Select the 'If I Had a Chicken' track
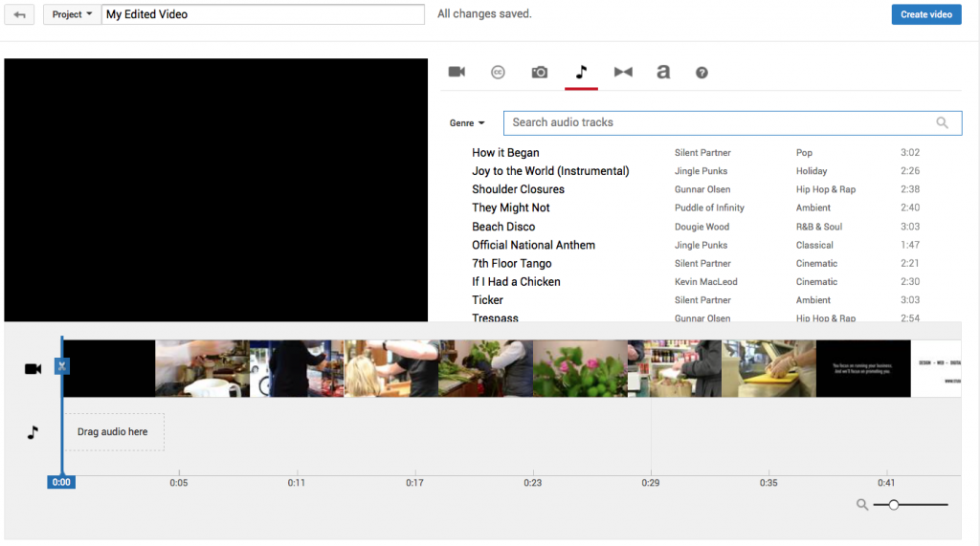Viewport: 980px width, 546px height. 516,282
